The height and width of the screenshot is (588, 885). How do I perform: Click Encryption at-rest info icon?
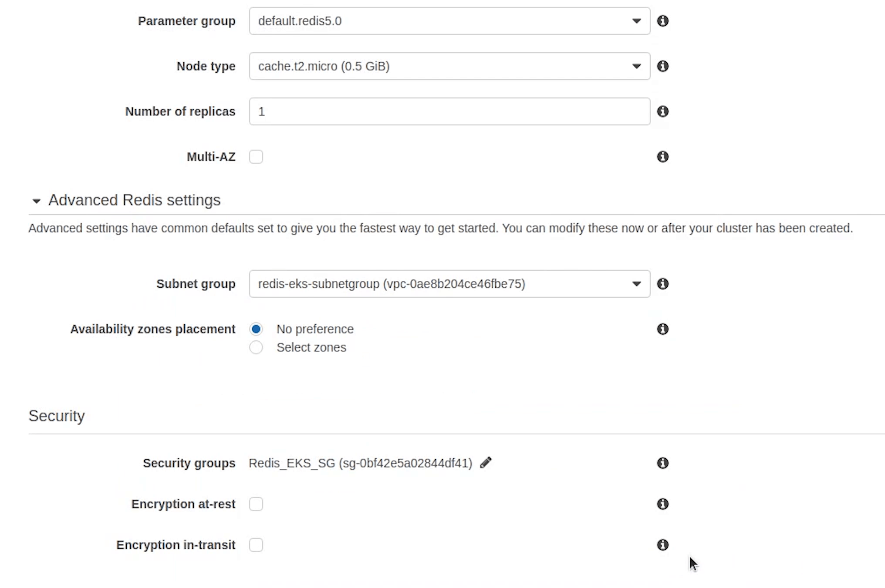click(x=662, y=504)
